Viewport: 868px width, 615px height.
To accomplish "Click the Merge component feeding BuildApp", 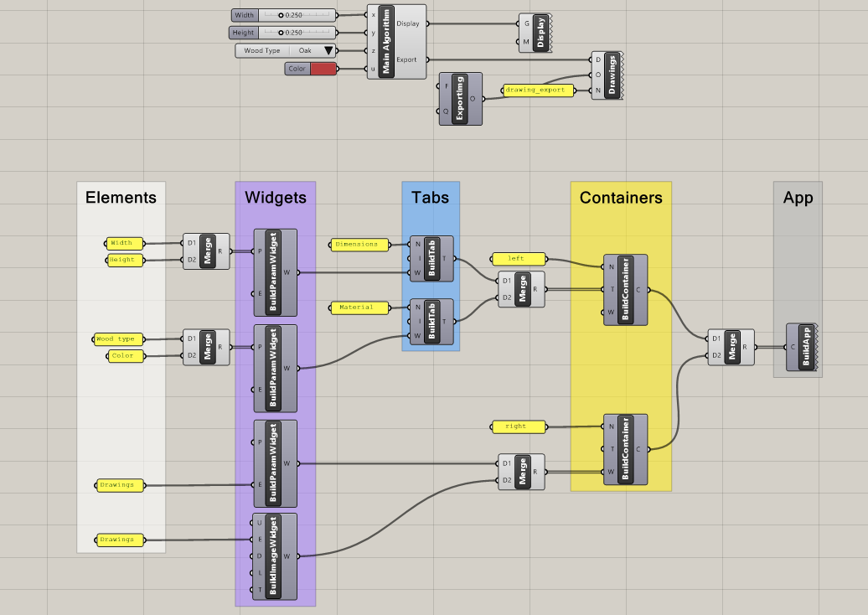I will pyautogui.click(x=732, y=347).
